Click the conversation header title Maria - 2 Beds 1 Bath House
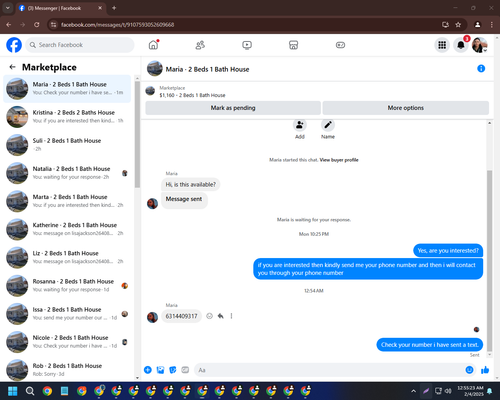The width and height of the screenshot is (500, 400). click(207, 69)
